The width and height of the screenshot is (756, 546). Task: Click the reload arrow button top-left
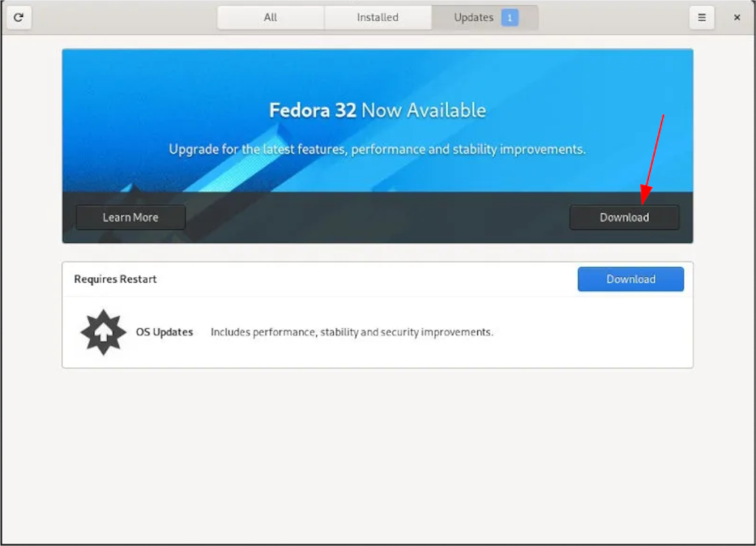(x=18, y=17)
